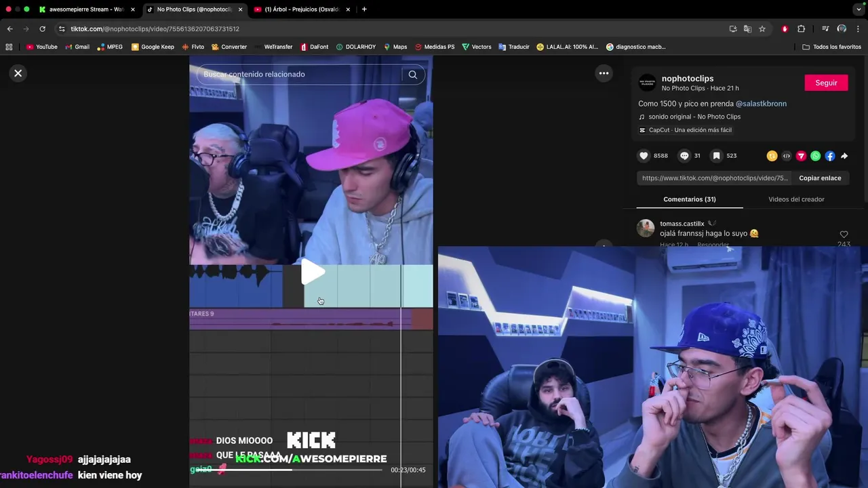Save the video with the bookmark icon

(716, 156)
